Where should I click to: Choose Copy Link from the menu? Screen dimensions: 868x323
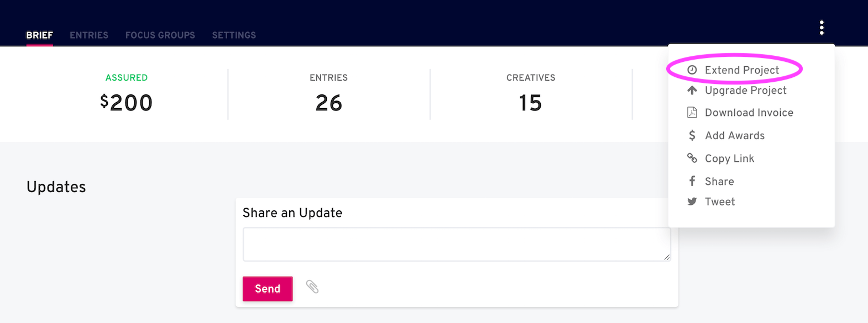(729, 158)
